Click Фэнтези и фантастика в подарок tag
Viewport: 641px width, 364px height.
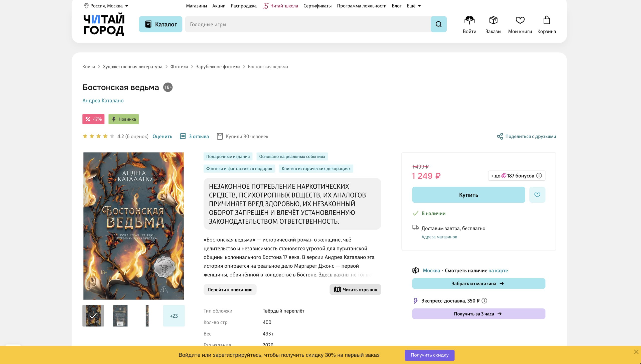click(x=239, y=169)
